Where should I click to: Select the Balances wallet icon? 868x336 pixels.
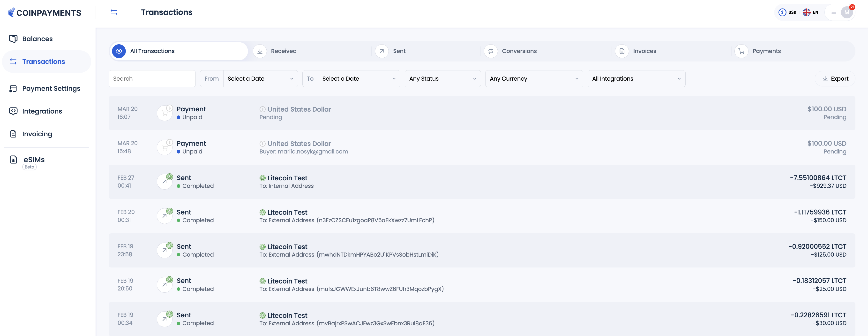[13, 38]
